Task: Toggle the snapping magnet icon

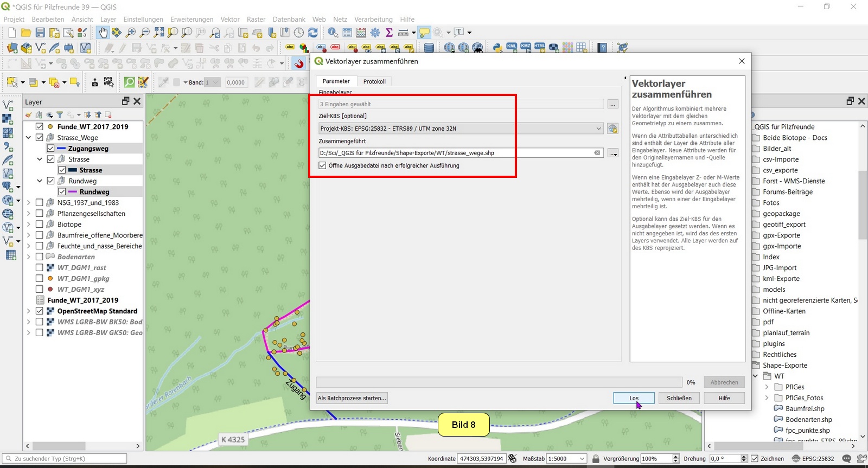Action: pyautogui.click(x=299, y=63)
